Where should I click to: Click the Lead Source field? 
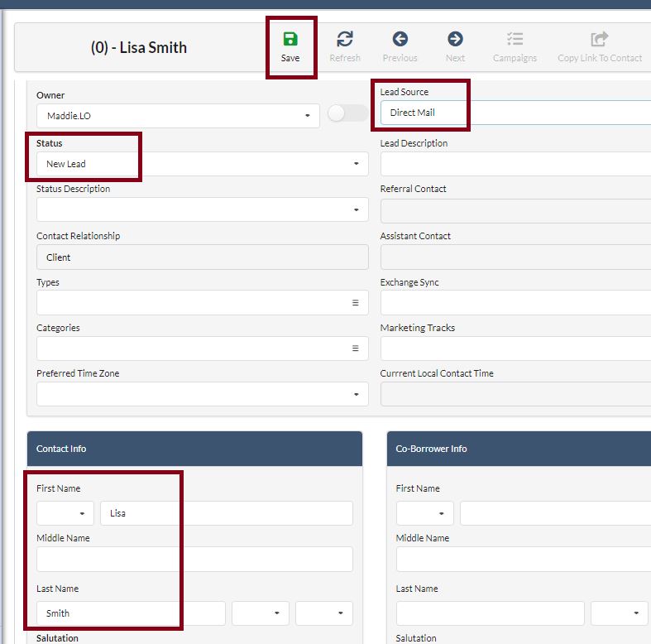tap(513, 113)
